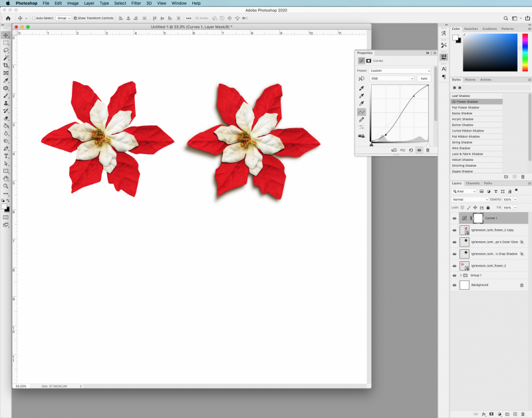Toggle Curves adjustment visibility in Properties
The height and width of the screenshot is (418, 532).
pos(419,150)
